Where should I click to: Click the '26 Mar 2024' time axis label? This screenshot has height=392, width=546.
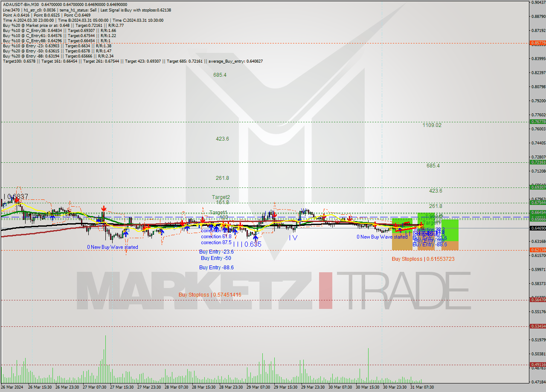12,387
